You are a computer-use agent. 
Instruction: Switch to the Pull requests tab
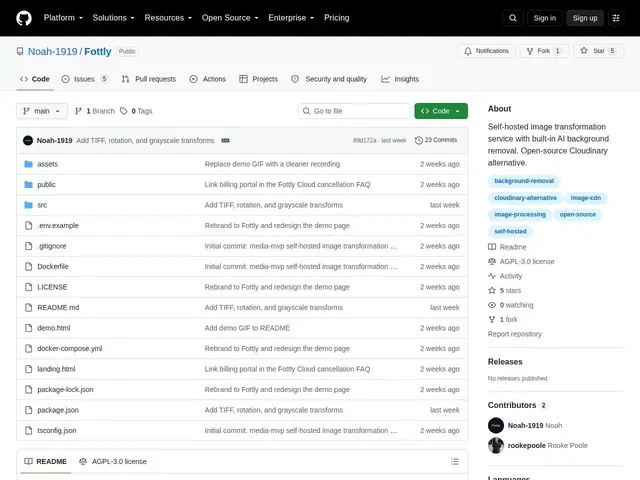[x=149, y=79]
